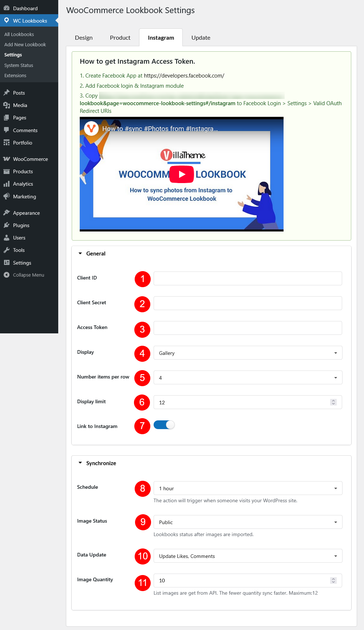Open the Settings submenu under WC Lookbooks
The image size is (364, 630).
(x=13, y=55)
